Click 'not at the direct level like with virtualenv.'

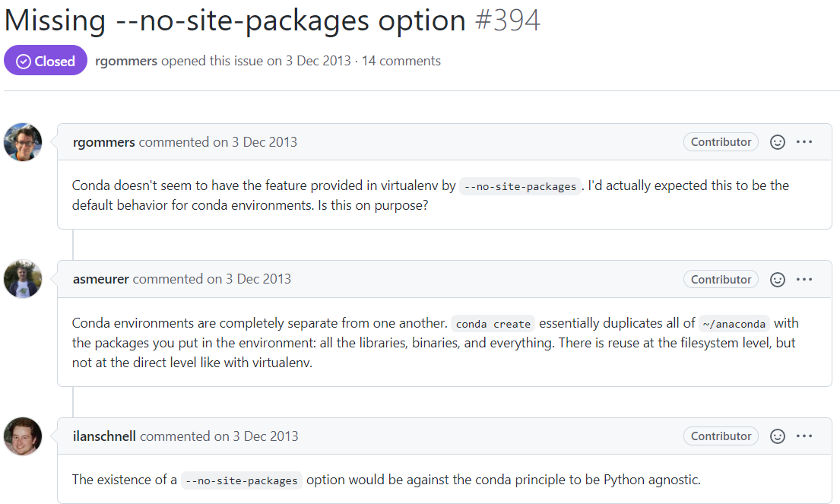click(192, 363)
